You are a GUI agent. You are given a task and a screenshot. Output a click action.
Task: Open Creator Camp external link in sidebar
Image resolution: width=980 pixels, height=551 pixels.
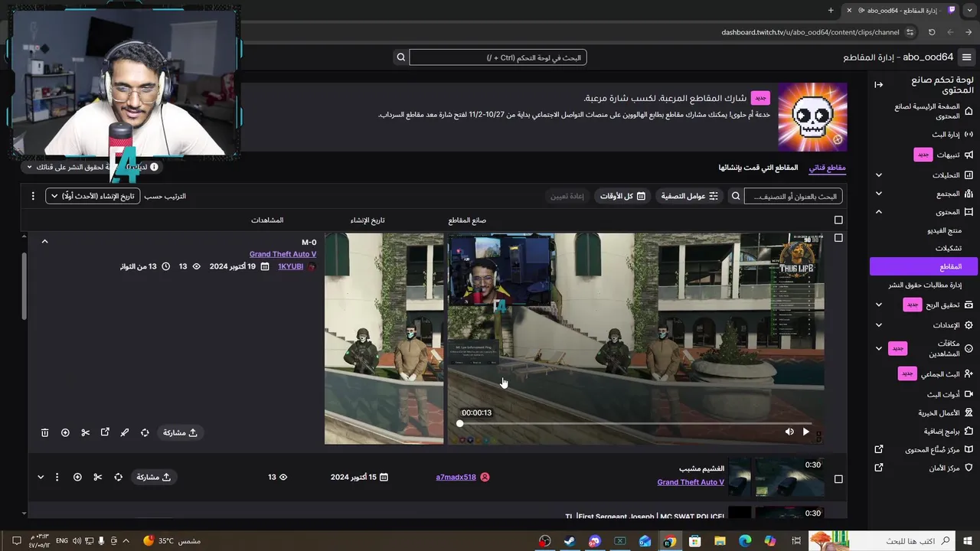[879, 449]
